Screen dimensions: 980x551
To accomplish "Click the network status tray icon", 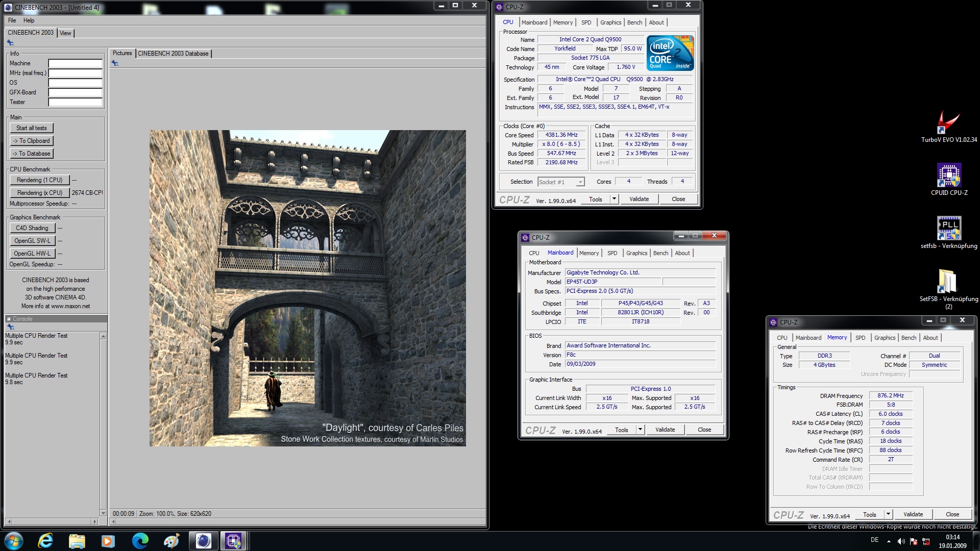I will [926, 541].
